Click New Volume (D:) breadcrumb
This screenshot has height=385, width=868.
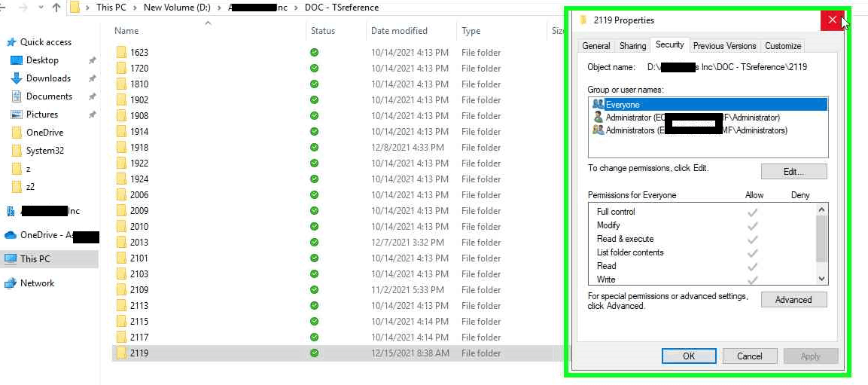177,8
